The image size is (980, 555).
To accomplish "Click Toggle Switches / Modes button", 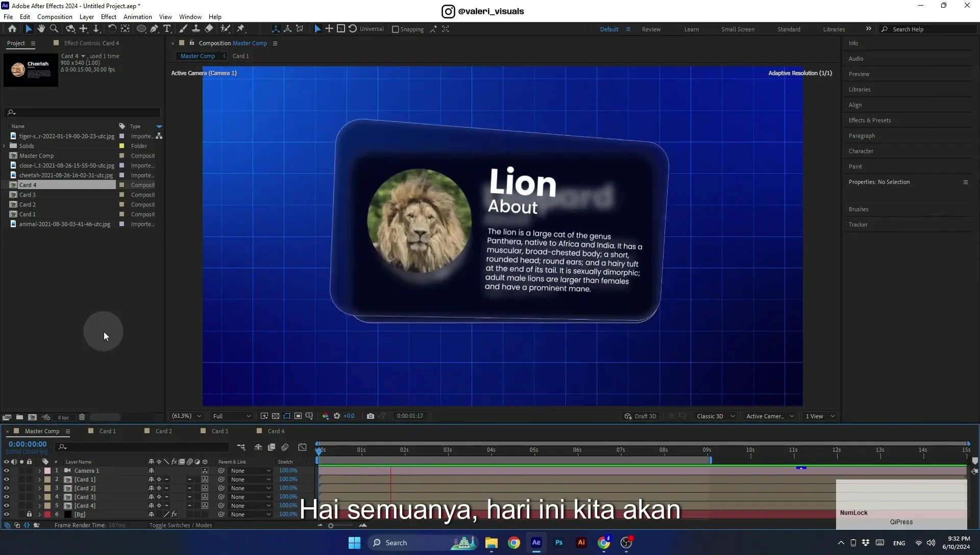I will [x=181, y=525].
